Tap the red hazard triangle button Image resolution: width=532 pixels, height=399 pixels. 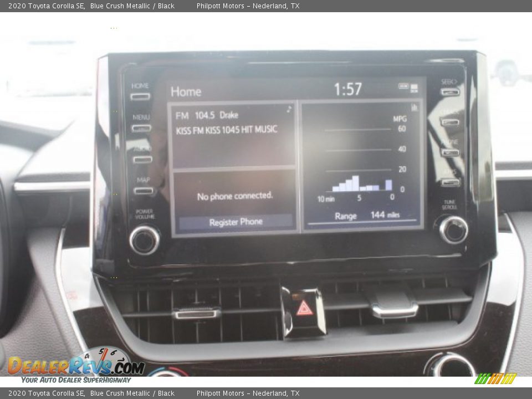pos(304,309)
